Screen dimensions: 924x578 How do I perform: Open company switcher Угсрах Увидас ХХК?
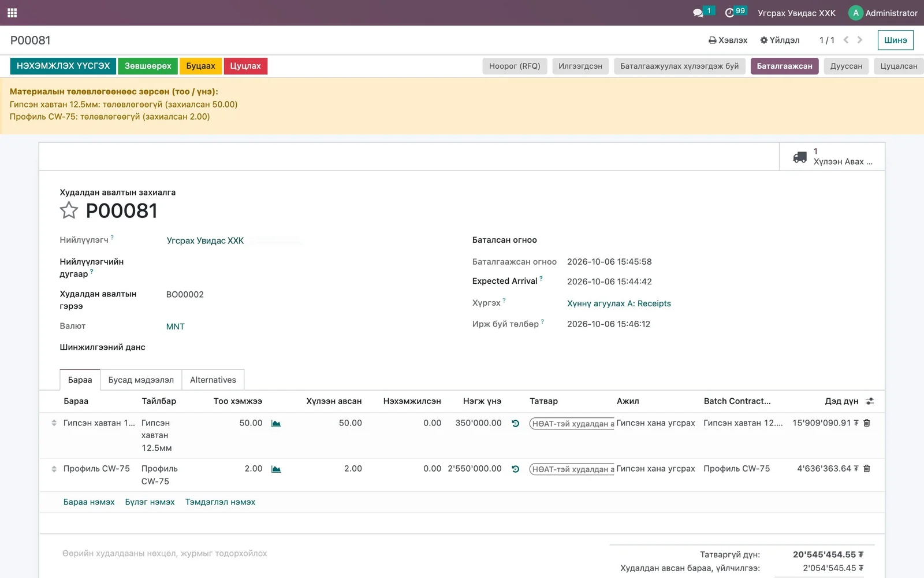click(796, 13)
